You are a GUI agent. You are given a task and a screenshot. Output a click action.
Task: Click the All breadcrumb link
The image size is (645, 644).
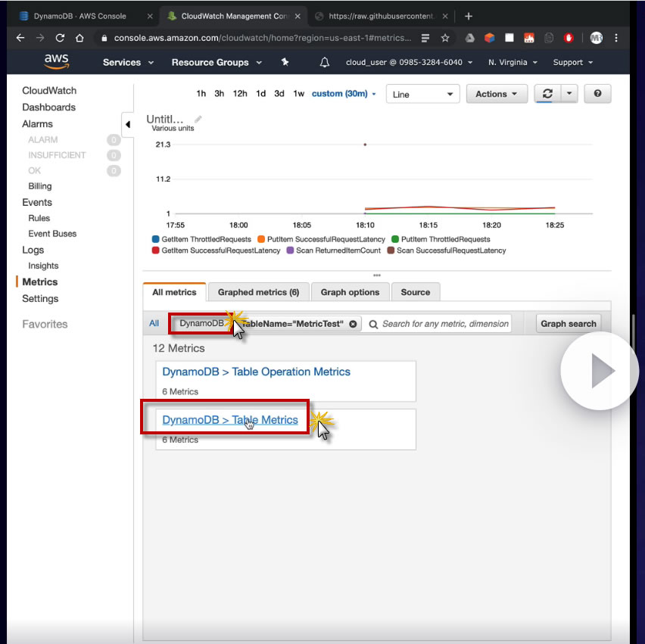click(154, 323)
